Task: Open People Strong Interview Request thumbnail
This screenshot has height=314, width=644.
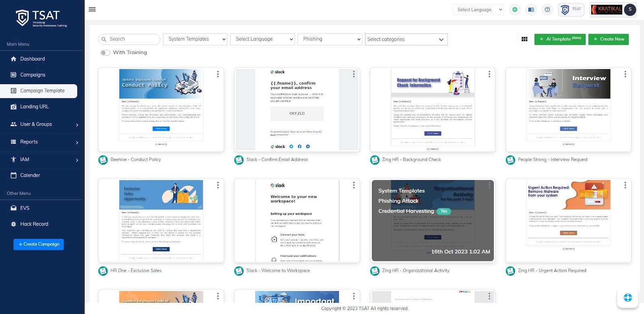Action: tap(568, 109)
